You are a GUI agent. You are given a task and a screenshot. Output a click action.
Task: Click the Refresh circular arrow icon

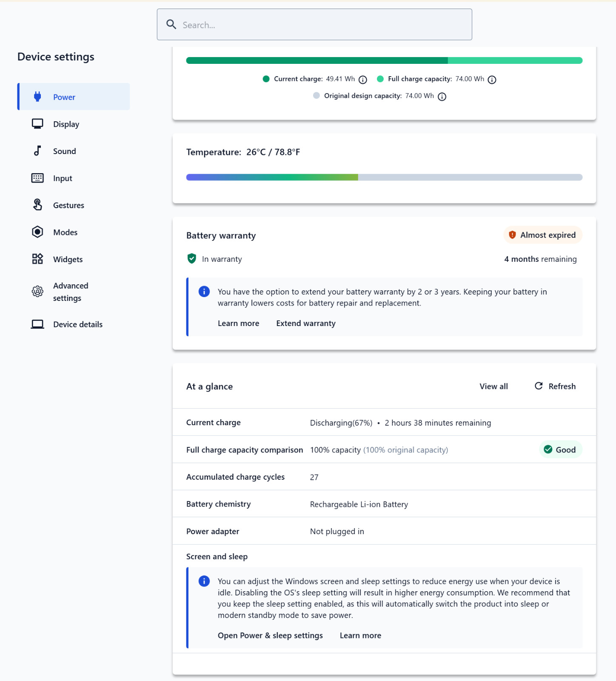(x=539, y=386)
